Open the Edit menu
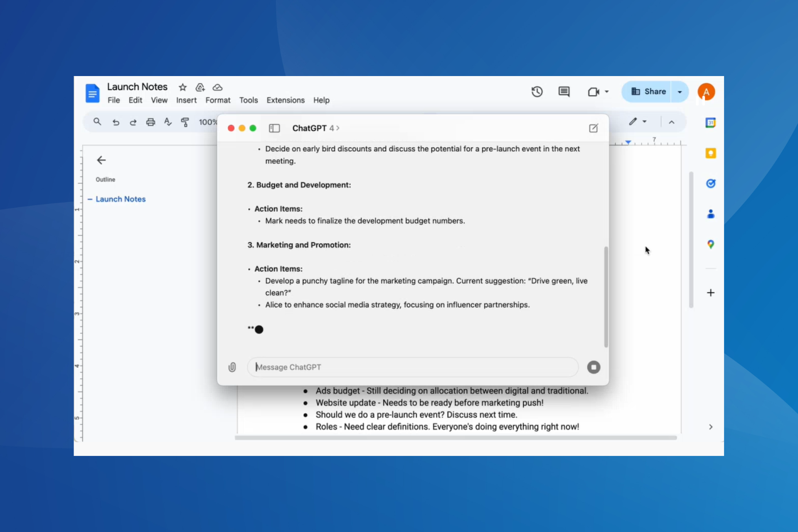Viewport: 798px width, 532px height. [x=135, y=100]
